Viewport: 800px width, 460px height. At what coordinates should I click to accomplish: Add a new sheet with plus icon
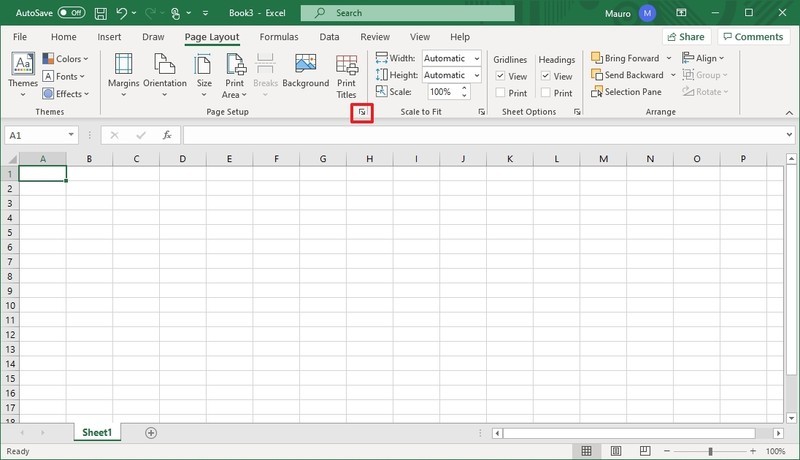pyautogui.click(x=151, y=433)
